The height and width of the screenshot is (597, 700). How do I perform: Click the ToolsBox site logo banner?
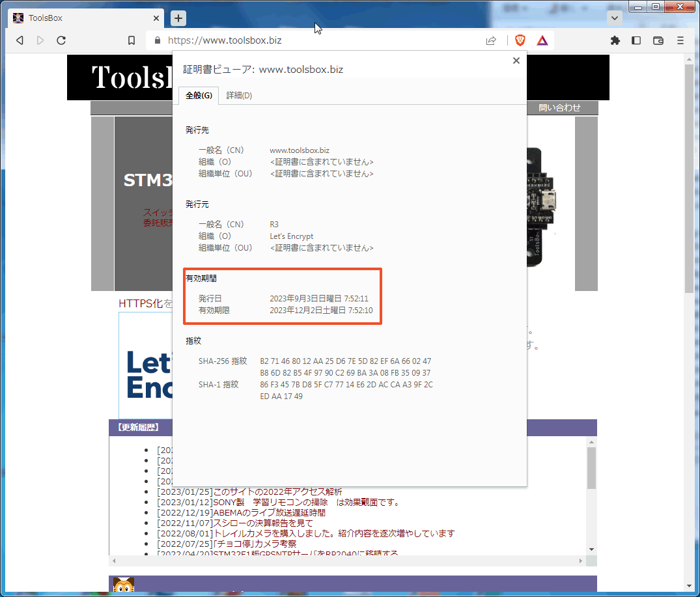pyautogui.click(x=132, y=77)
